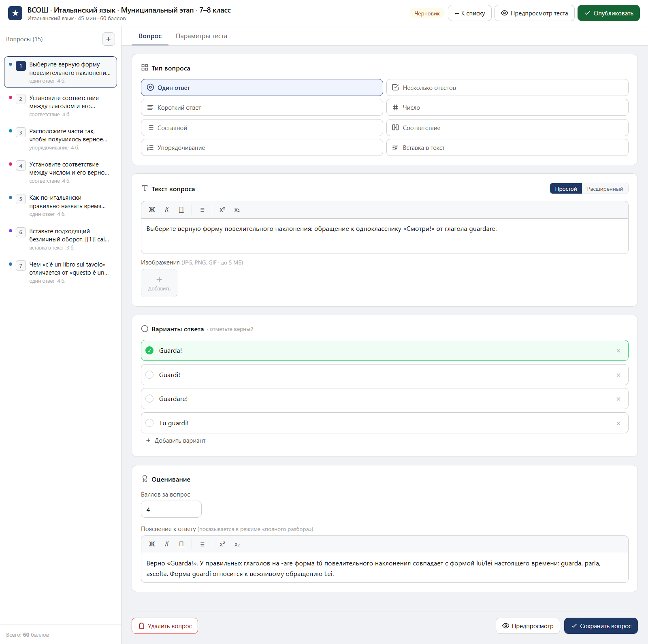
Task: Mark Guardare! as the correct answer
Action: [149, 399]
